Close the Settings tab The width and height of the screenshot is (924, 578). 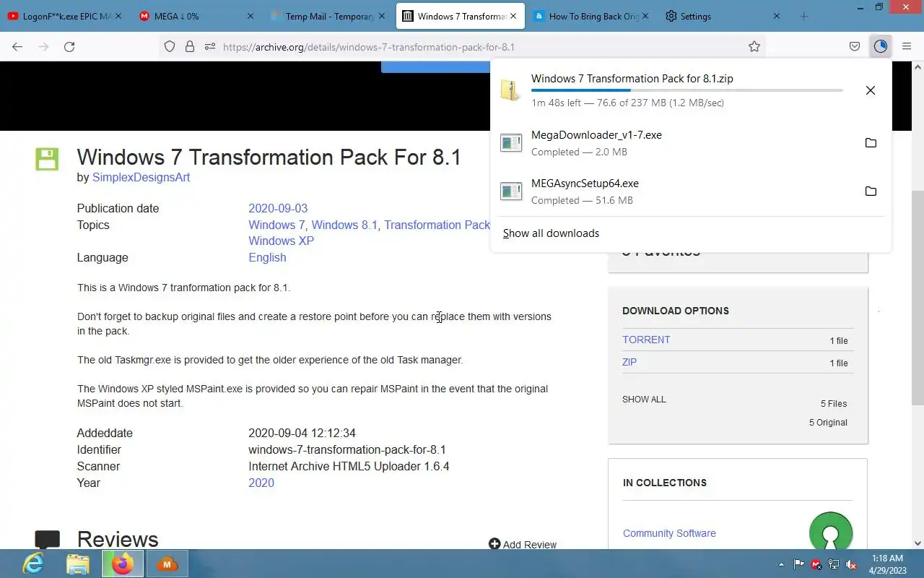777,16
